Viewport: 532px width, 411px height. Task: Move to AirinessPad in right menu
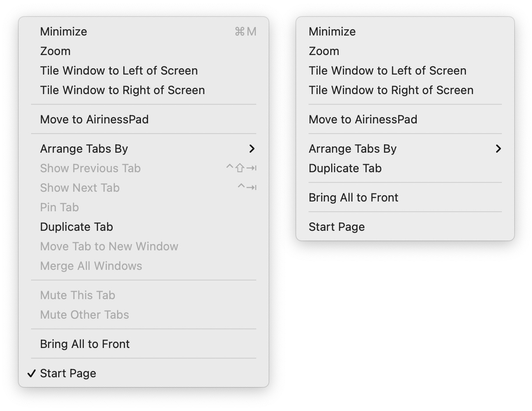[x=405, y=119]
